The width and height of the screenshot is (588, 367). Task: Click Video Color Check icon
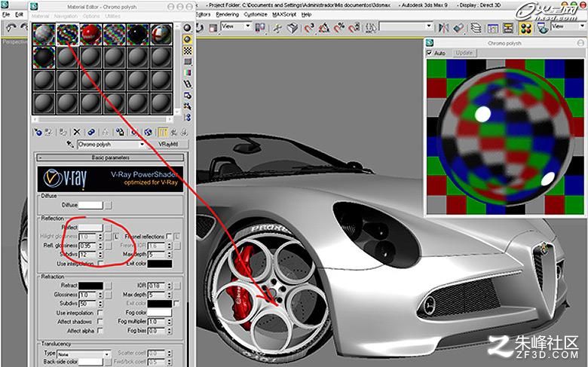click(x=188, y=73)
